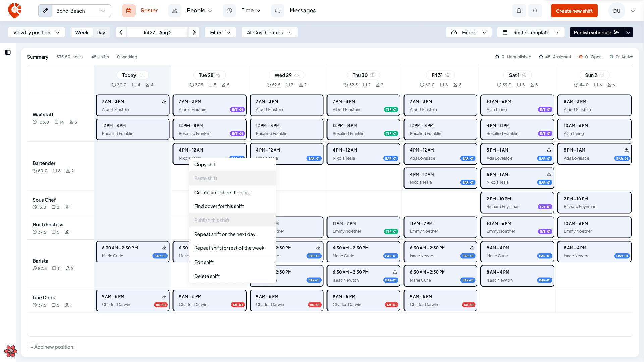Click the calendar icon on Roster Template
644x362 pixels.
click(x=505, y=33)
